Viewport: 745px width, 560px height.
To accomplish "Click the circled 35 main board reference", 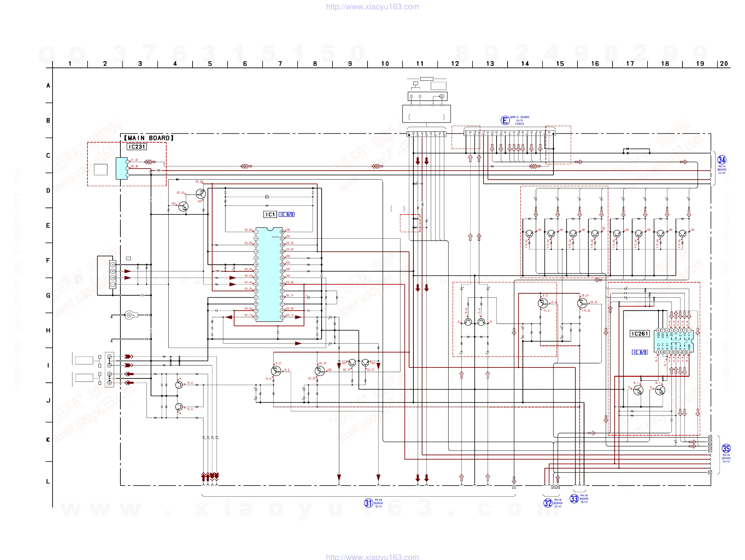I will [726, 449].
